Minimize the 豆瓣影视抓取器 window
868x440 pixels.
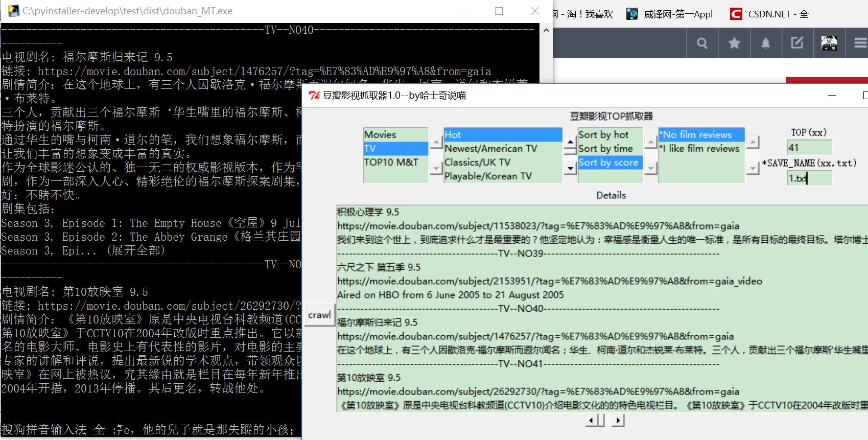tap(832, 96)
